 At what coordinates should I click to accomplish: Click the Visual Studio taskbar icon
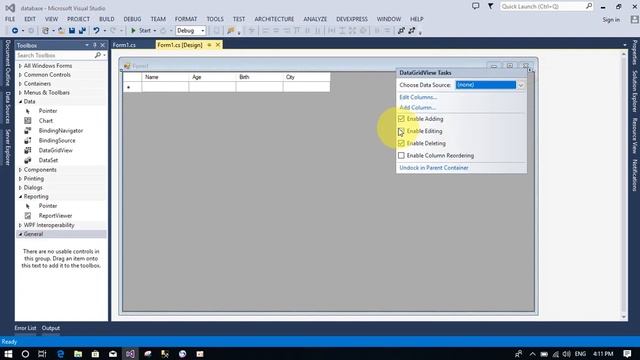click(130, 354)
